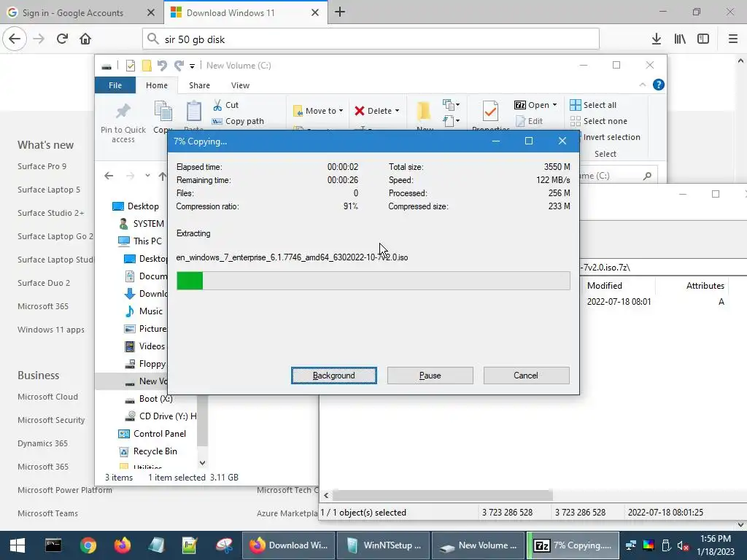Viewport: 747px width, 560px height.
Task: Click Explorer redo quick access icon
Action: click(179, 66)
